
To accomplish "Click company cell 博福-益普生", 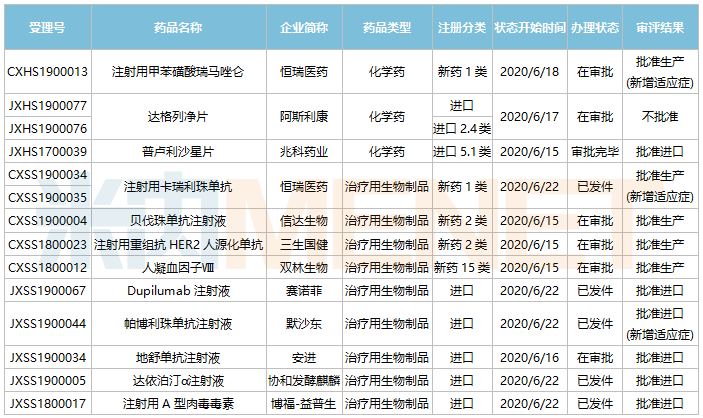I will (x=304, y=404).
